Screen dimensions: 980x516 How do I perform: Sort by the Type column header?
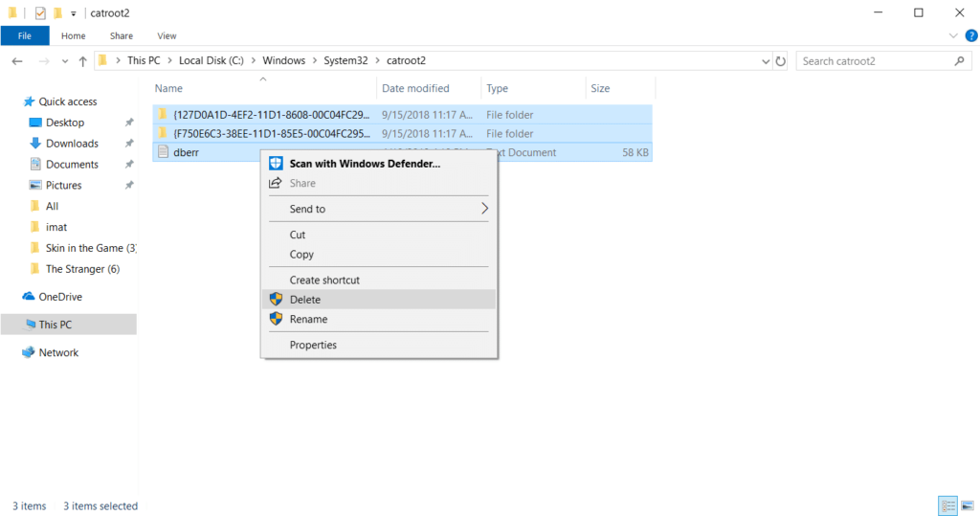pos(498,88)
